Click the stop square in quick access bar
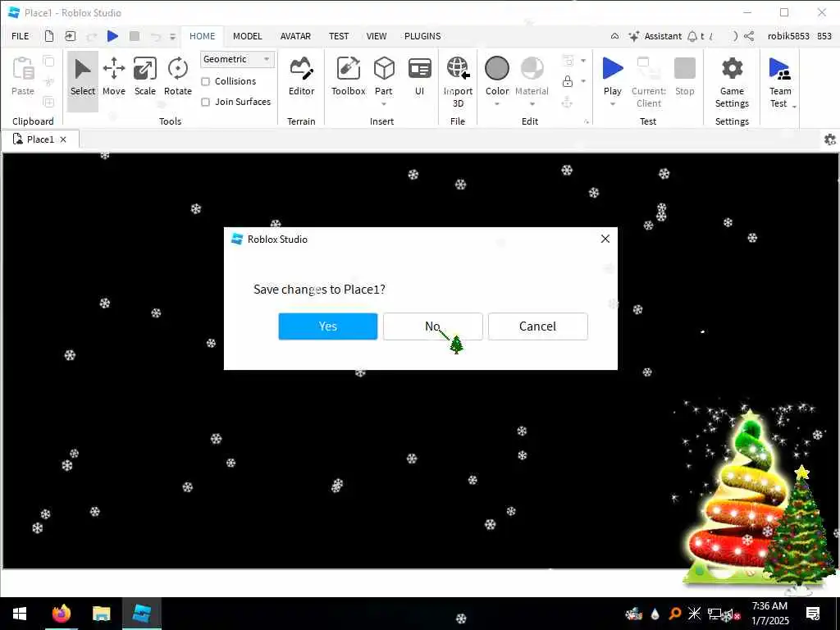 [135, 36]
